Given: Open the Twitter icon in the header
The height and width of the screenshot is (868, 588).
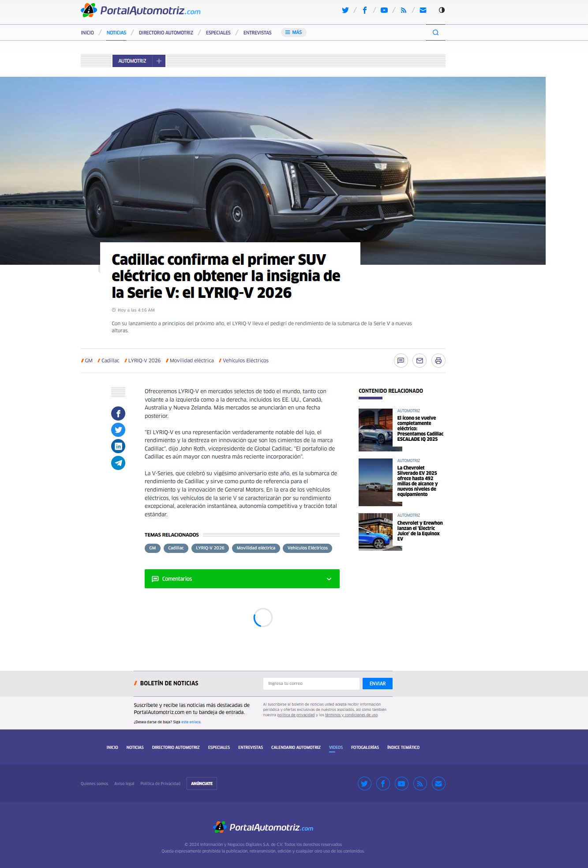Looking at the screenshot, I should click(345, 10).
